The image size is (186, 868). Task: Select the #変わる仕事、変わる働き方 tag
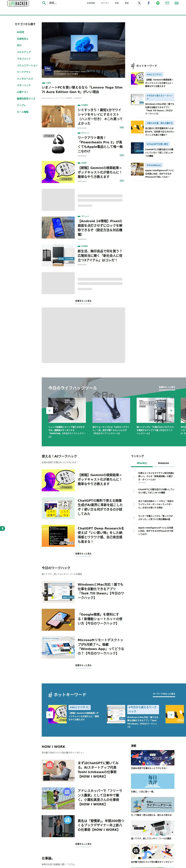160,123
